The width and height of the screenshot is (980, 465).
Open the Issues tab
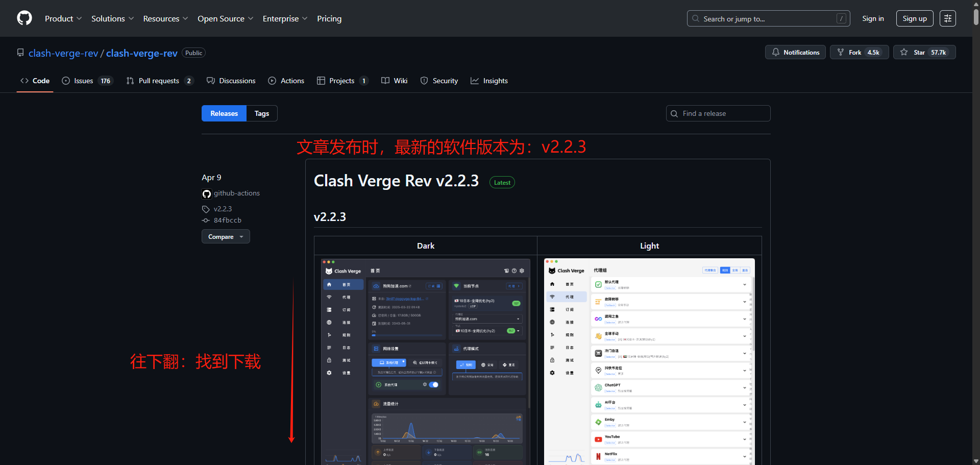pos(86,81)
